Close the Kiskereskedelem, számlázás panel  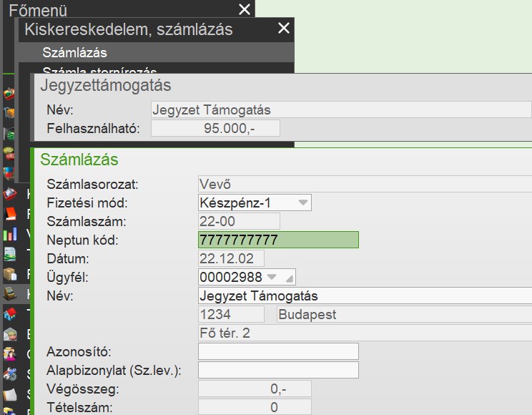[284, 28]
